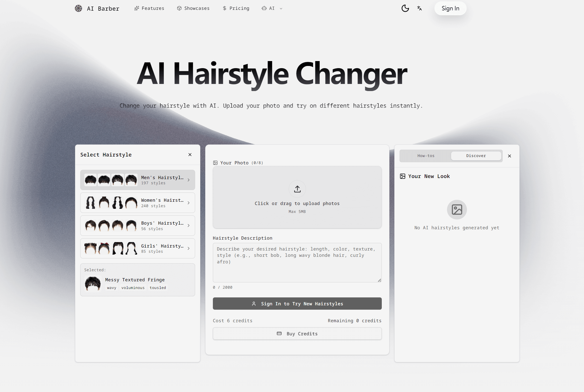Click first Boys' hairstyle thumbnail
This screenshot has height=392, width=584.
pyautogui.click(x=91, y=225)
